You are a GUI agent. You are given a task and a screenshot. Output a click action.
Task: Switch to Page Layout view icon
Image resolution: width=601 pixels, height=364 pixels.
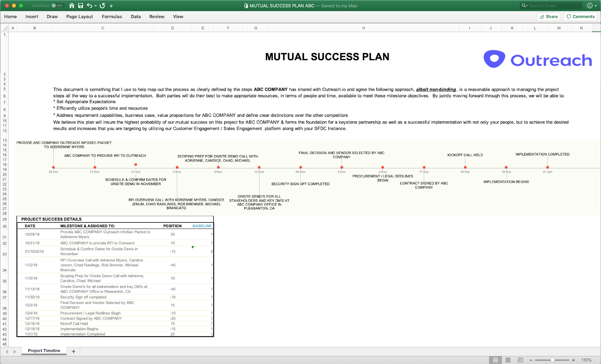[508, 360]
